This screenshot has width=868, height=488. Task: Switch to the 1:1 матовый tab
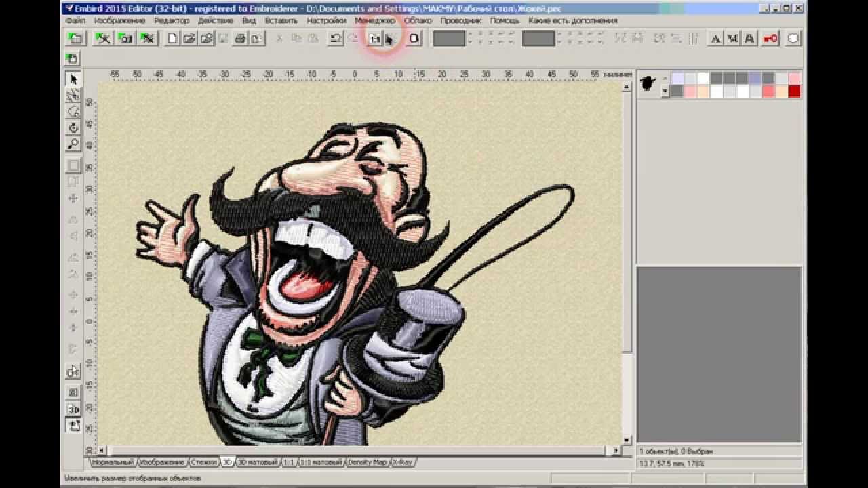tap(321, 462)
